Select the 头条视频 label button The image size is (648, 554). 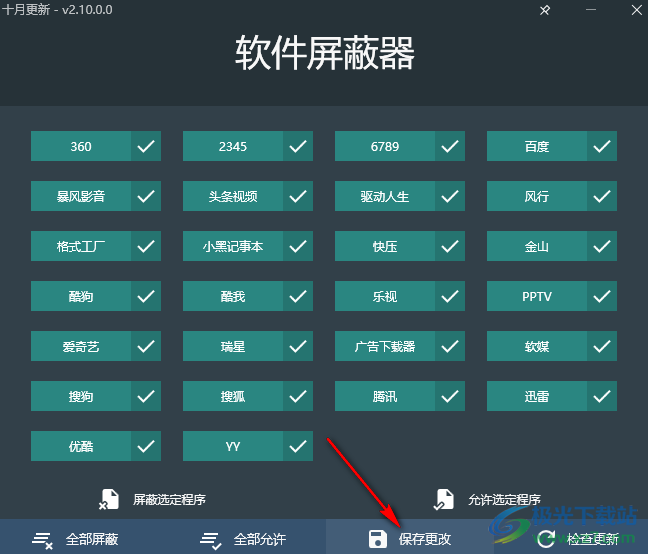point(233,196)
